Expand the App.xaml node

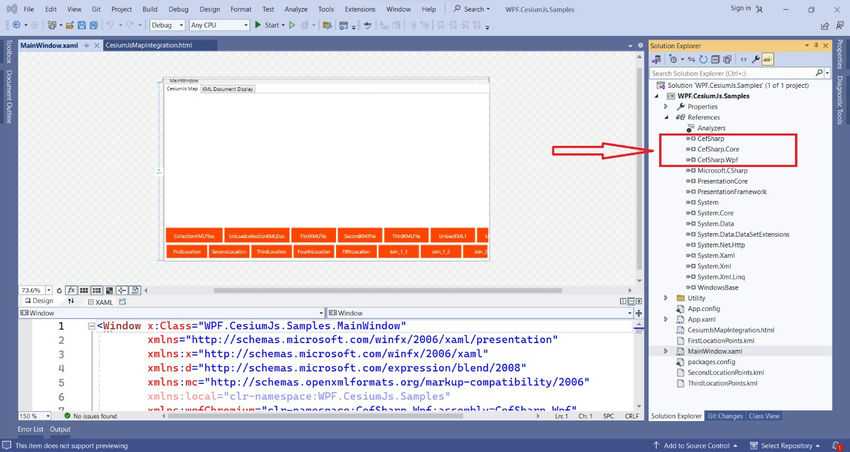pyautogui.click(x=666, y=319)
